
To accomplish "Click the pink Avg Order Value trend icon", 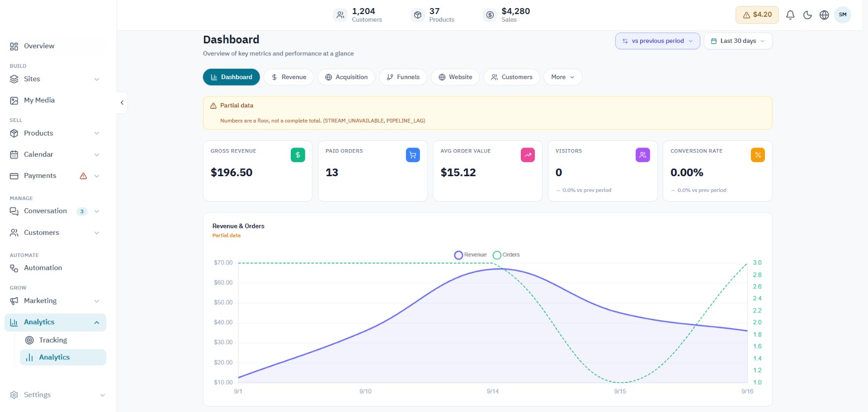I will [x=528, y=155].
